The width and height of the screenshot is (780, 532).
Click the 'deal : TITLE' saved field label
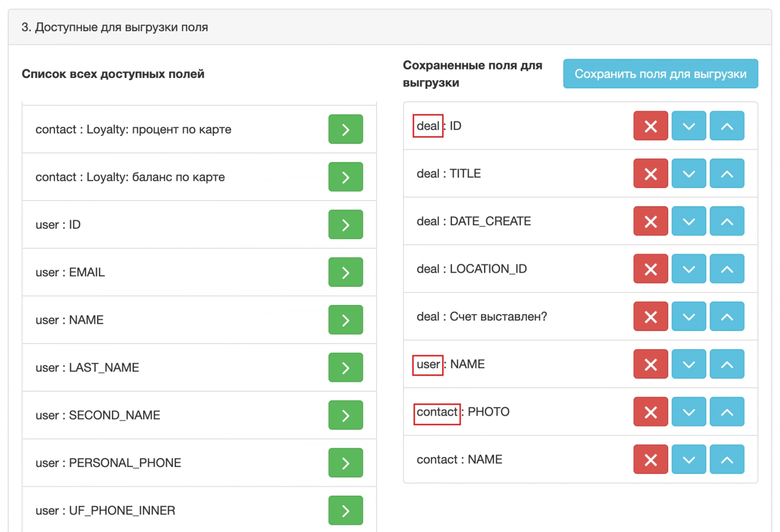coord(448,174)
